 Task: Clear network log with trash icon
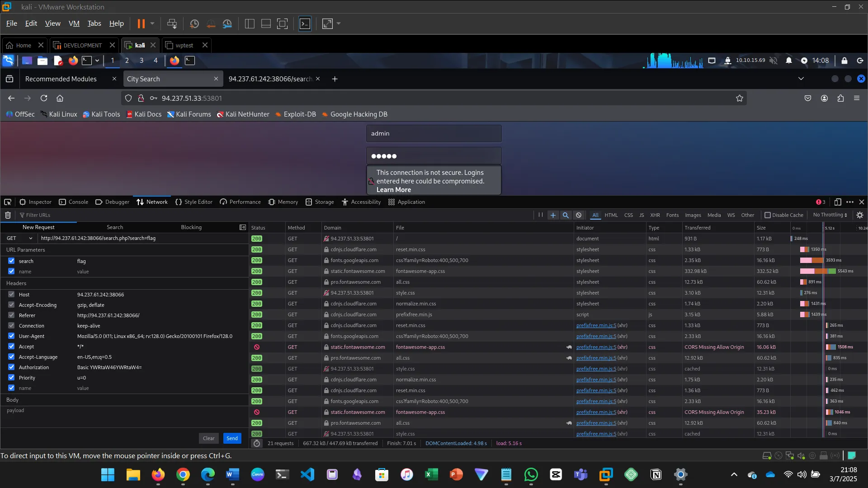8,215
